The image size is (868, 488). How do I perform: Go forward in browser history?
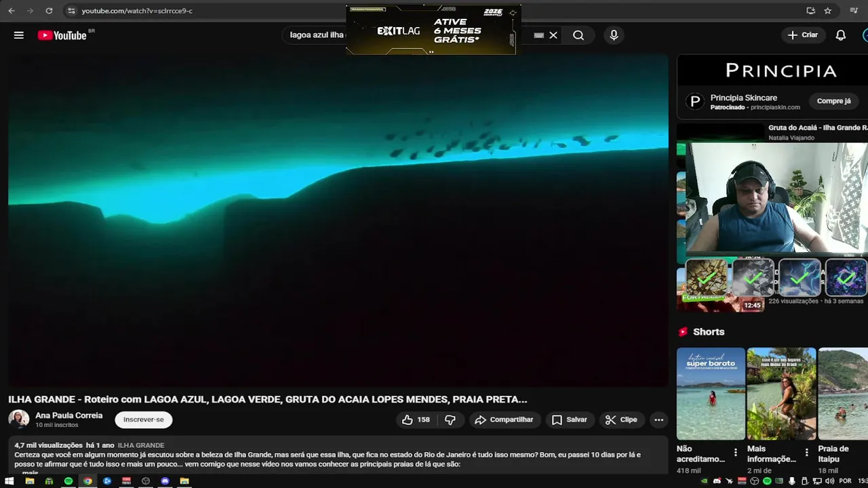pos(30,11)
